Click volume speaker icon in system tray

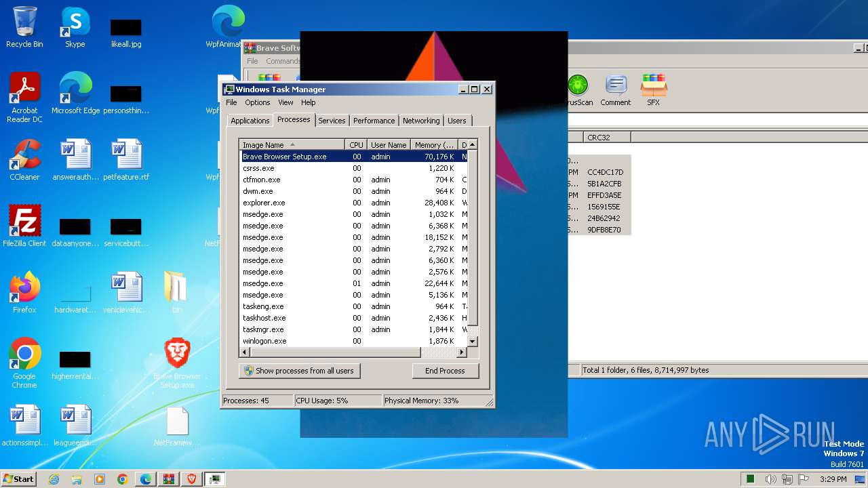(x=771, y=479)
